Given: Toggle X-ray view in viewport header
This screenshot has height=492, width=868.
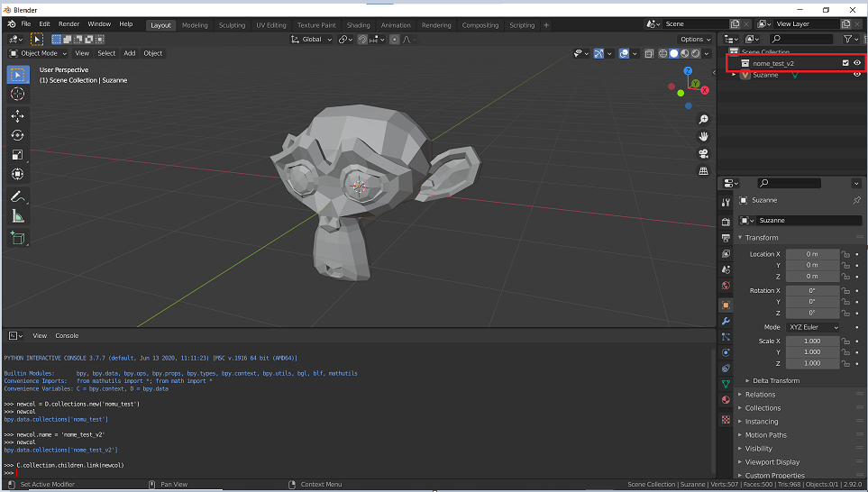Looking at the screenshot, I should [x=649, y=54].
